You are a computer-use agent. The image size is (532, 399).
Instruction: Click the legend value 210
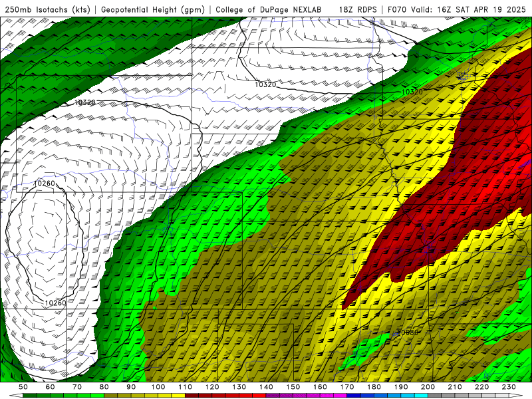click(x=456, y=387)
